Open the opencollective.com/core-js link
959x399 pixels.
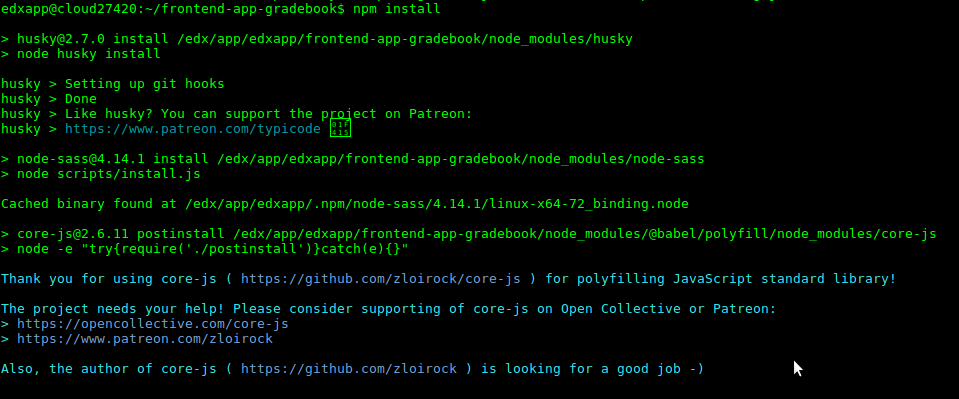(152, 324)
